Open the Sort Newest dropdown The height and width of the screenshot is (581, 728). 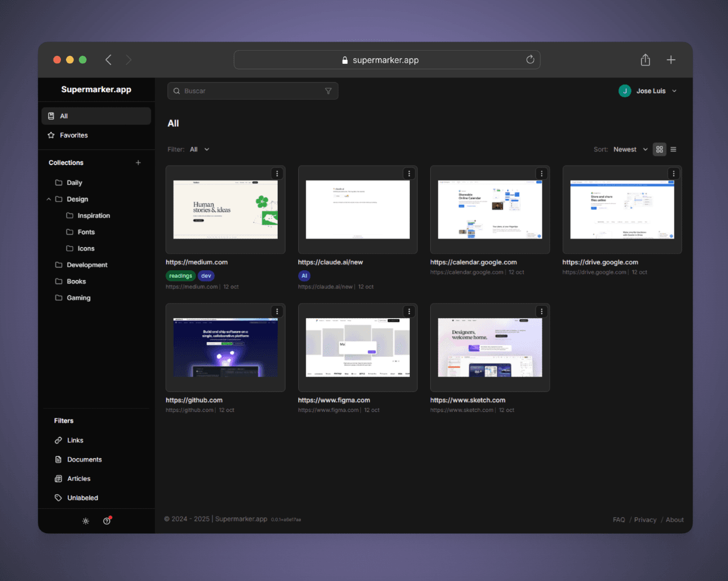pos(630,149)
